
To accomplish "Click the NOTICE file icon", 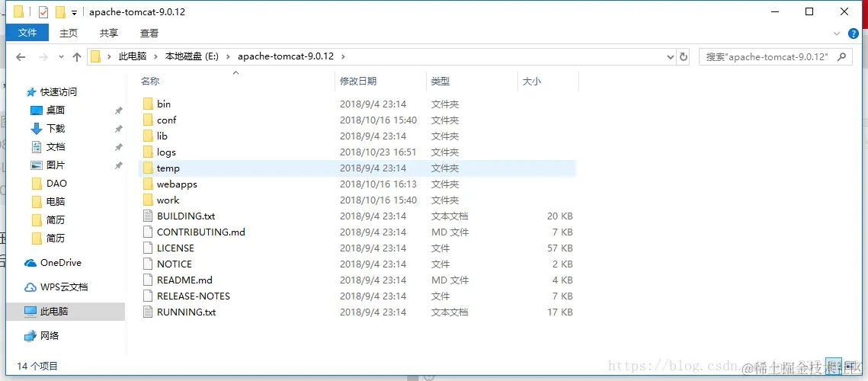I will (x=147, y=264).
